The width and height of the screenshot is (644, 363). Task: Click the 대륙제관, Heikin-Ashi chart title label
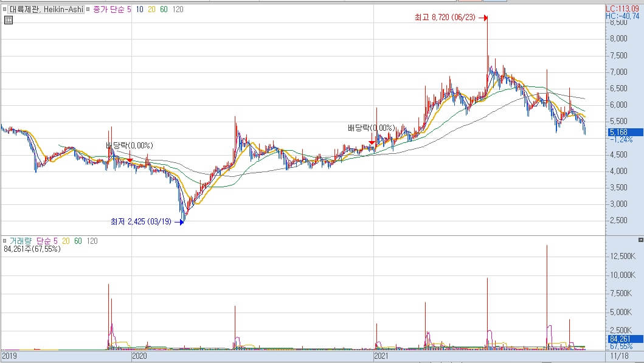[46, 9]
